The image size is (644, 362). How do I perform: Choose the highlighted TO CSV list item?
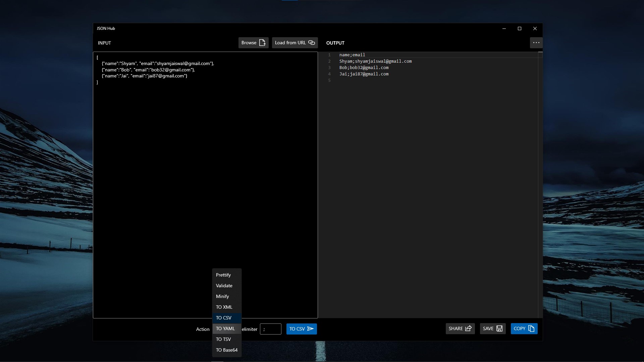point(224,318)
